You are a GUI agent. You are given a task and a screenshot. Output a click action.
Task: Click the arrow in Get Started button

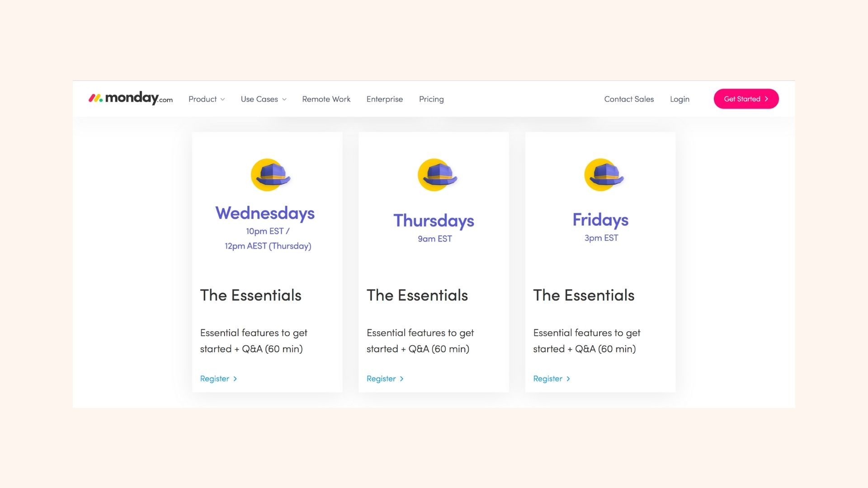[767, 99]
